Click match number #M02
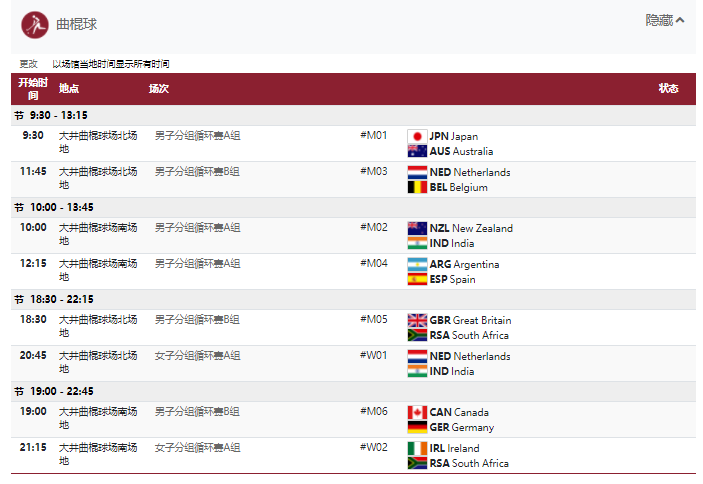703x484 pixels. coord(373,227)
